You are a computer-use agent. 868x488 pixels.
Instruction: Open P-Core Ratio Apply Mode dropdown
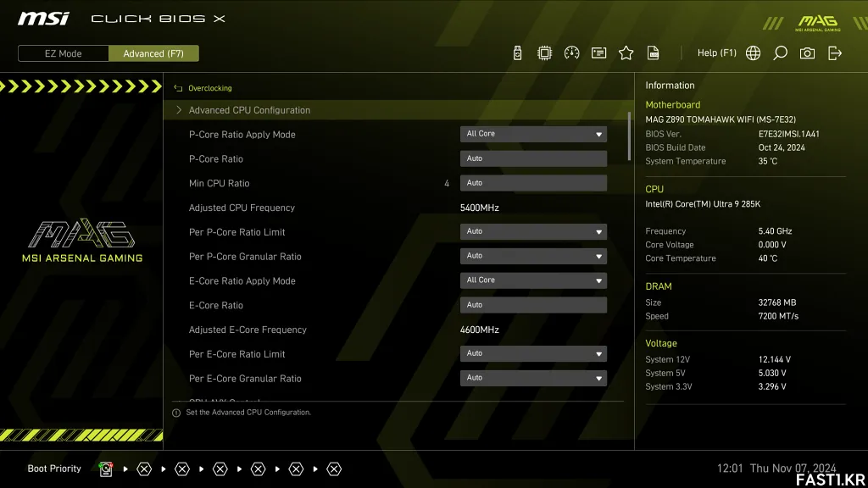pyautogui.click(x=533, y=134)
